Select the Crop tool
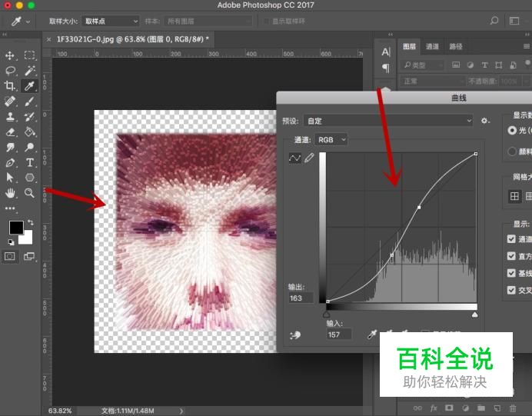The width and height of the screenshot is (532, 416). (x=10, y=86)
